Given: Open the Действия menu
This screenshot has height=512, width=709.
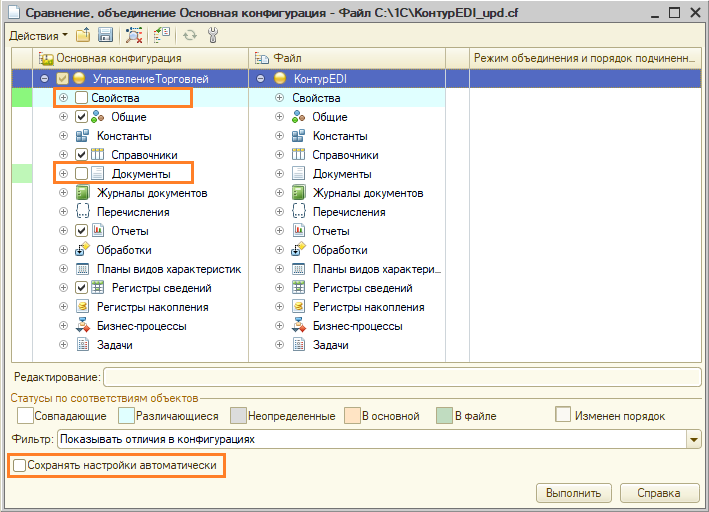Looking at the screenshot, I should click(x=38, y=36).
